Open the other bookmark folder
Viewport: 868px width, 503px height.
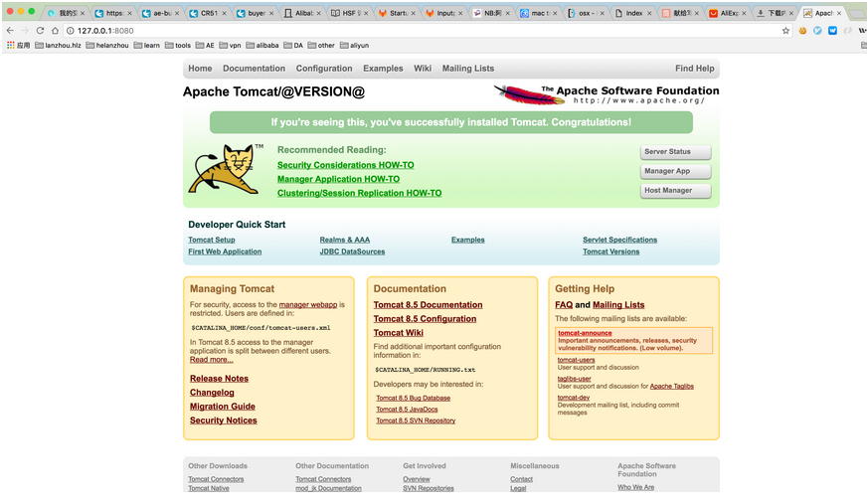(x=321, y=46)
